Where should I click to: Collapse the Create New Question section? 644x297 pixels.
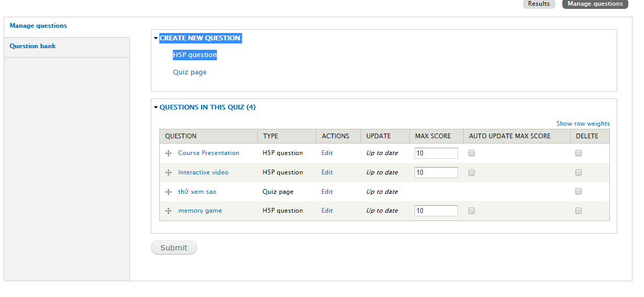point(200,38)
